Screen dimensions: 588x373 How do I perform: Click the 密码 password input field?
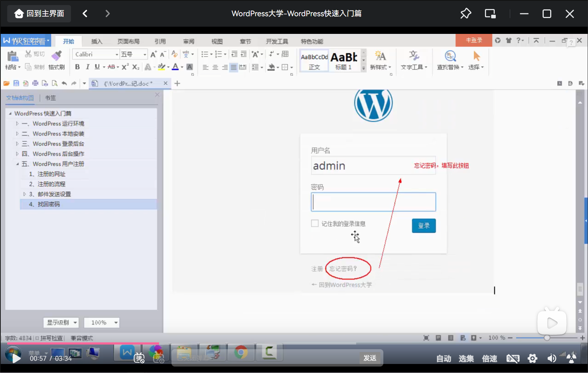pos(373,202)
